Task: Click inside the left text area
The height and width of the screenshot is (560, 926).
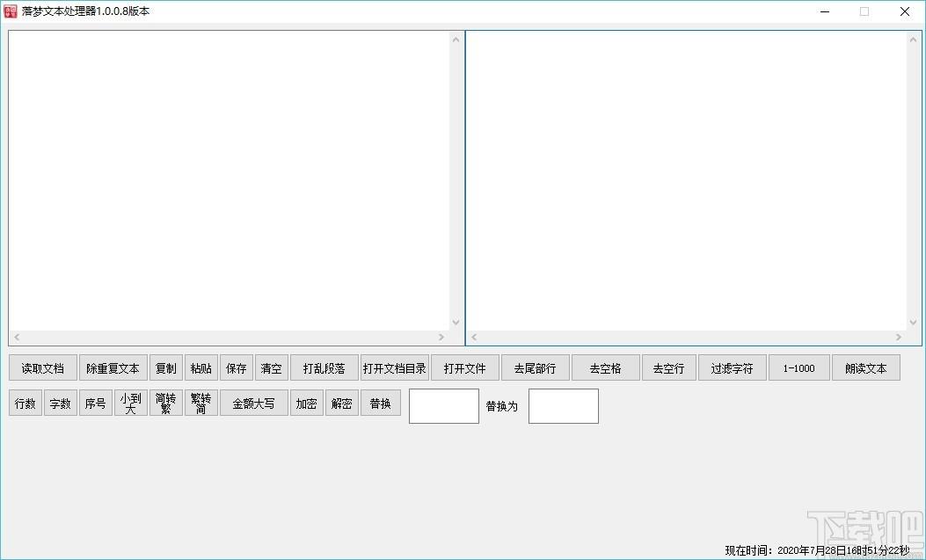Action: coord(230,180)
